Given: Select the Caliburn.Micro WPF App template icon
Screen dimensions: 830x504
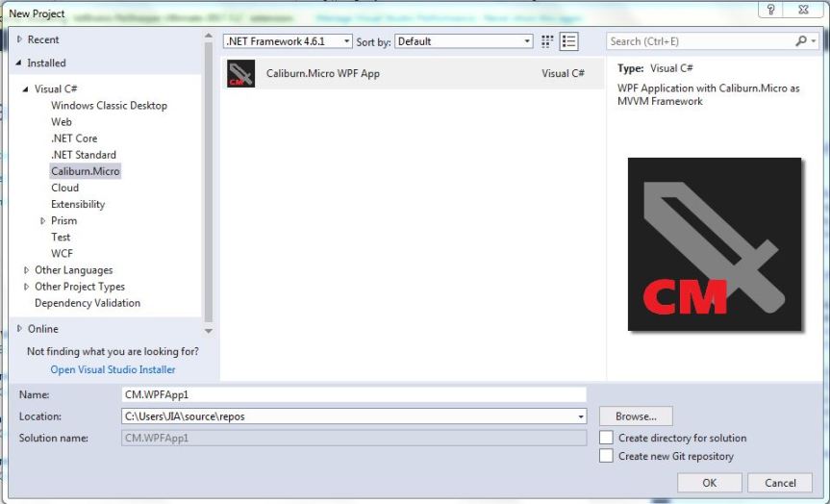Looking at the screenshot, I should coord(240,74).
